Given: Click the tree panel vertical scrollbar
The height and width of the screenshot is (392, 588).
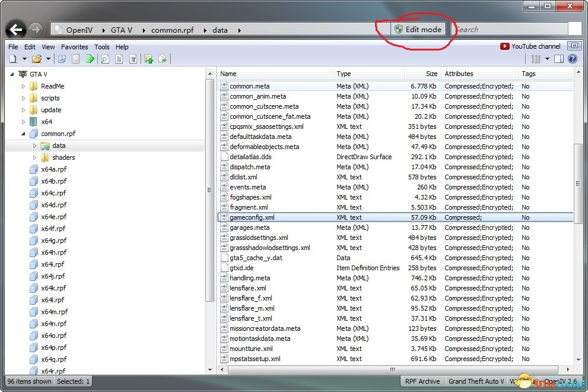Looking at the screenshot, I should pos(209,189).
